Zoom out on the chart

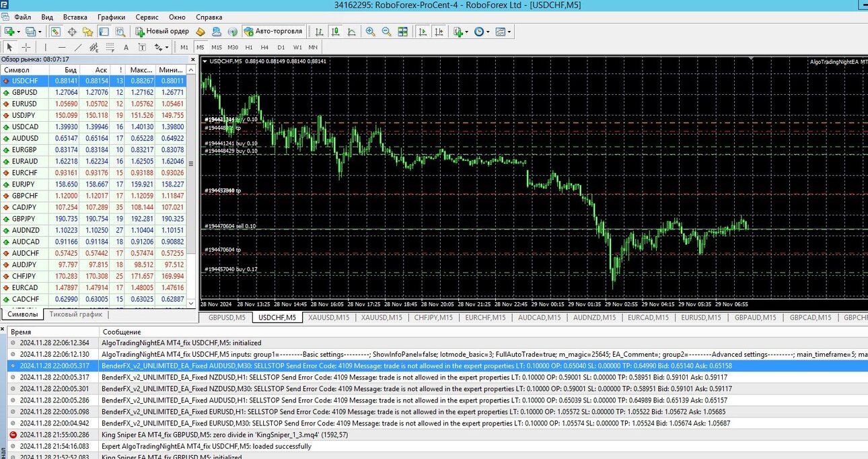pyautogui.click(x=386, y=32)
